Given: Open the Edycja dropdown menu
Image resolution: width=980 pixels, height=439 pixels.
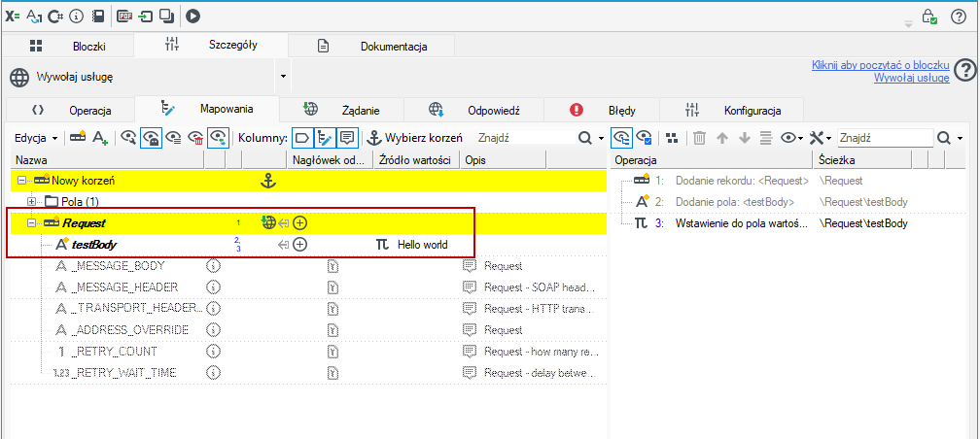Looking at the screenshot, I should (x=37, y=137).
